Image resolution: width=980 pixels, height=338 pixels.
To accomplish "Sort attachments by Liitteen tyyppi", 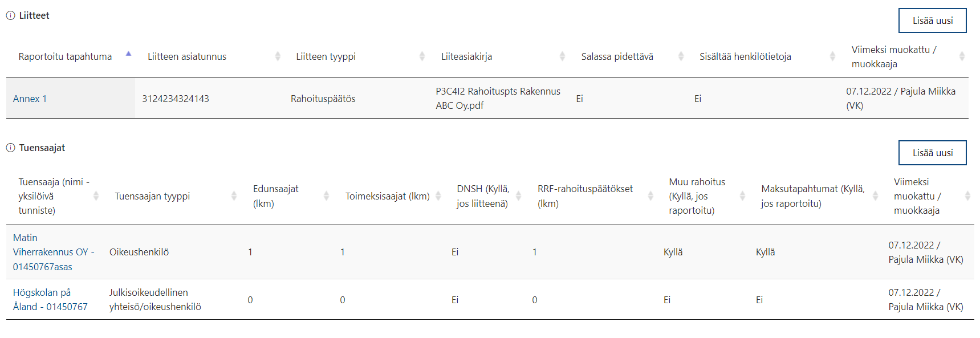I will pos(422,56).
